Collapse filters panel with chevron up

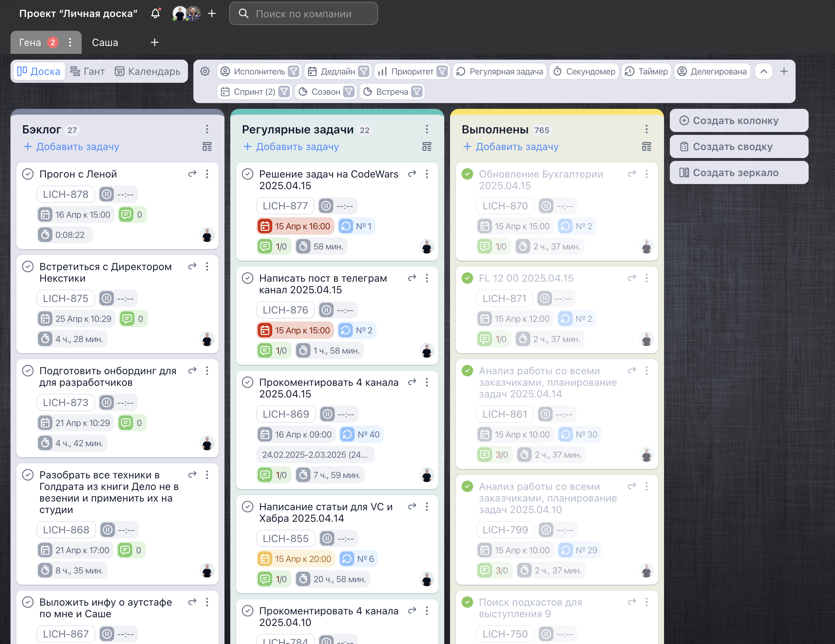tap(763, 72)
